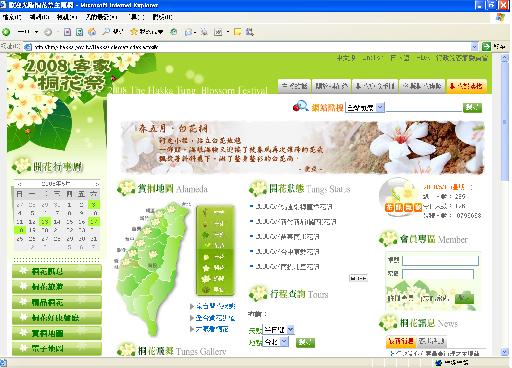Click the member account input field
Image resolution: width=512 pixels, height=368 pixels.
[x=440, y=260]
